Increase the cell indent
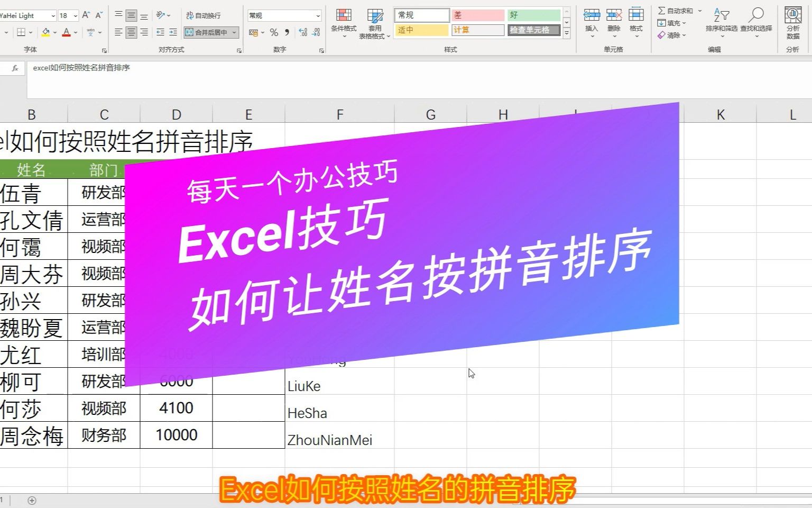This screenshot has height=508, width=812. pyautogui.click(x=173, y=32)
